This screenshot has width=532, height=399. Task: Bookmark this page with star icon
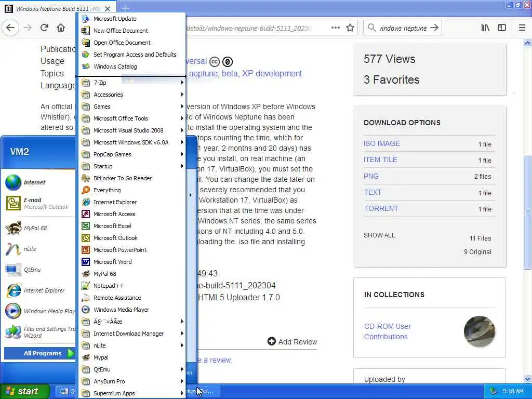click(350, 28)
